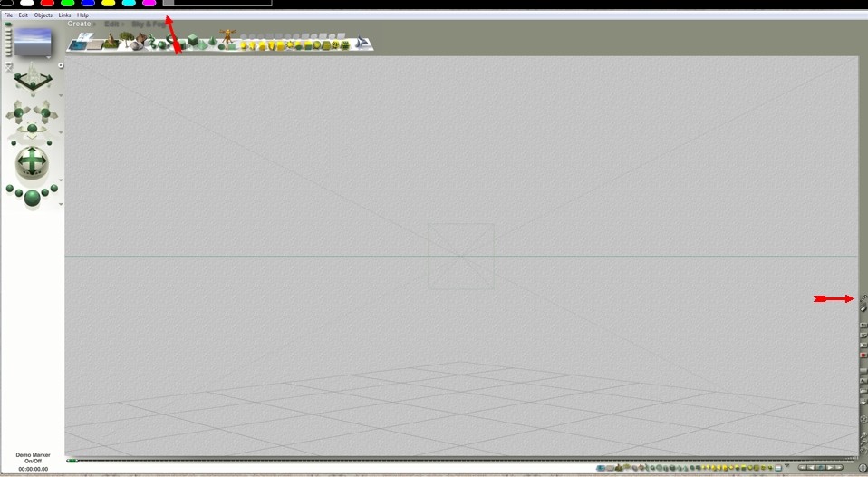
Task: Select the eraser tool on right edge
Action: (x=863, y=309)
